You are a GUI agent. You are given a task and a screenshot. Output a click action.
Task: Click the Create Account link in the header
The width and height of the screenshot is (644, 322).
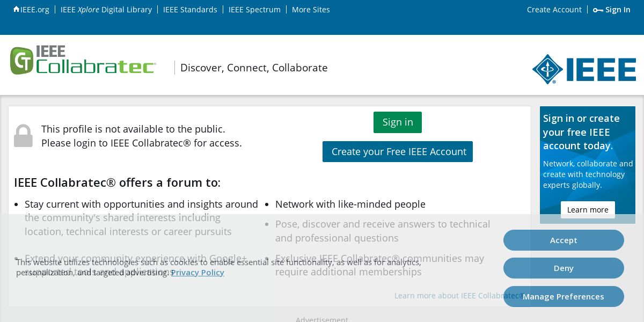(x=554, y=10)
